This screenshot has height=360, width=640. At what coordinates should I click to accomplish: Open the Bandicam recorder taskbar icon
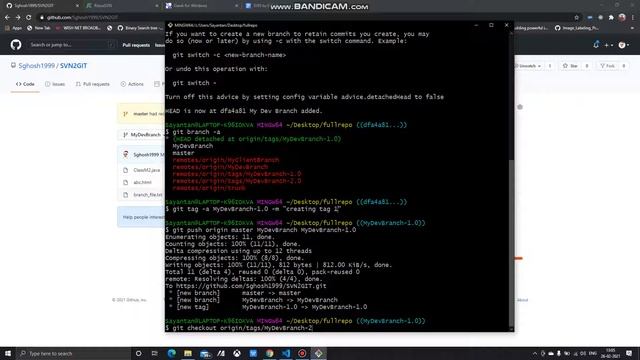coord(302,353)
